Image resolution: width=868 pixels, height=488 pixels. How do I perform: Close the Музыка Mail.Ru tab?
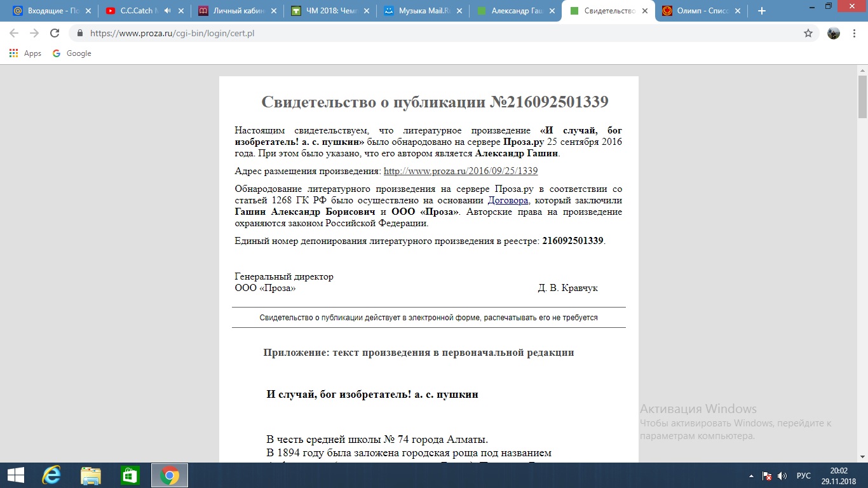[459, 11]
